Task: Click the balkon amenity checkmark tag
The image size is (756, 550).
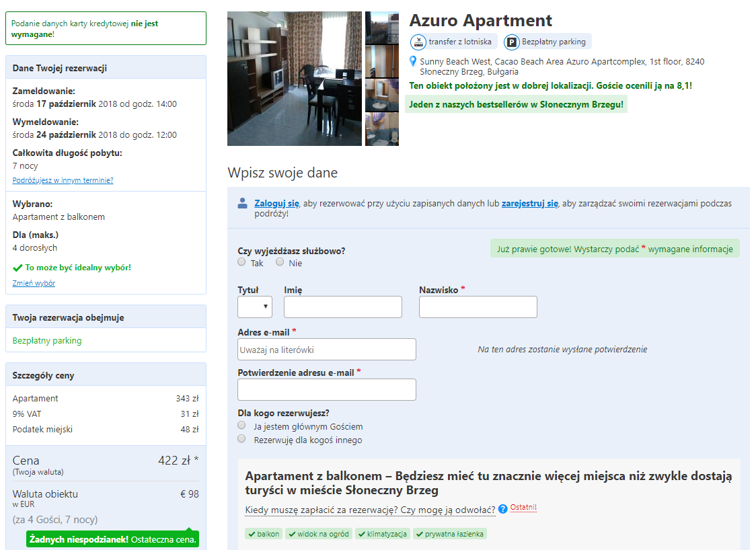Action: [264, 534]
